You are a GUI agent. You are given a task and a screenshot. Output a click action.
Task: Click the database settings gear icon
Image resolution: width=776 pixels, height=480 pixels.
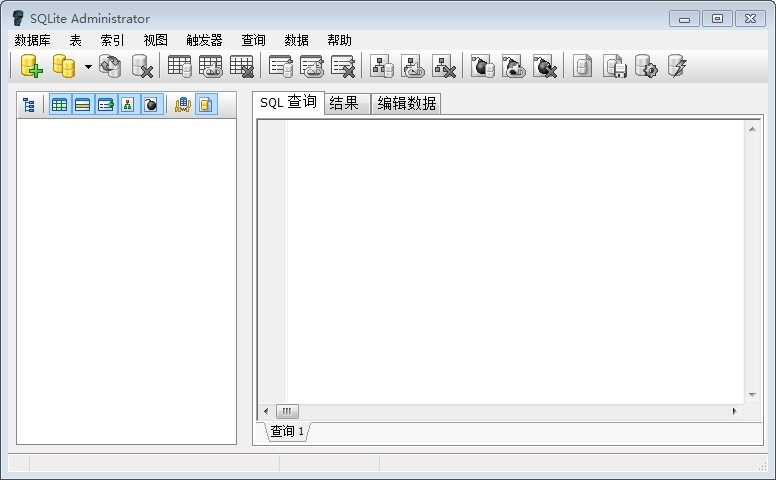(x=646, y=66)
